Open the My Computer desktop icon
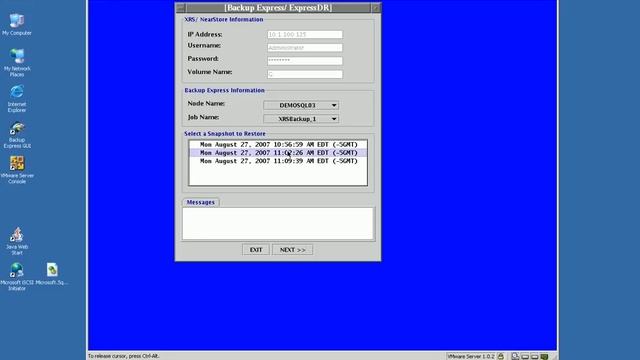640x360 pixels. 17,24
